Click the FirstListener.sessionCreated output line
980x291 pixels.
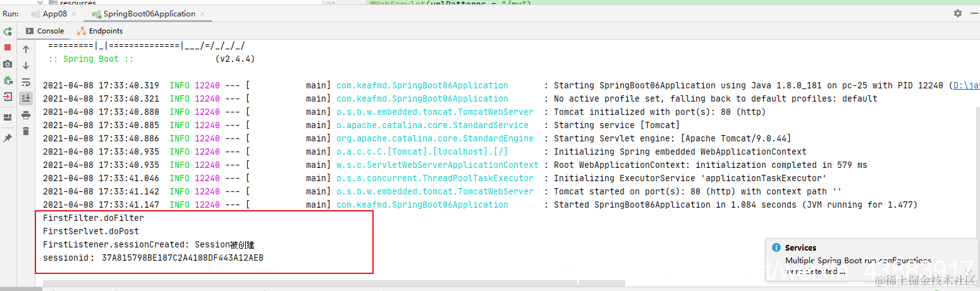149,244
